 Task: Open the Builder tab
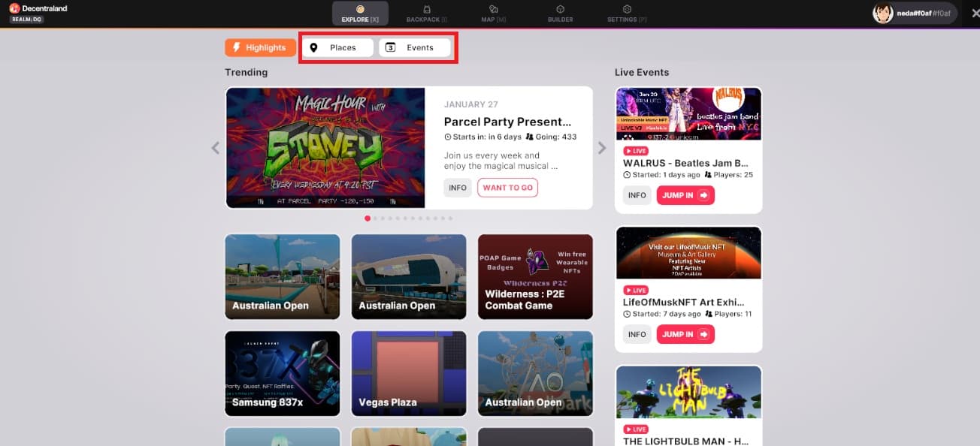560,13
